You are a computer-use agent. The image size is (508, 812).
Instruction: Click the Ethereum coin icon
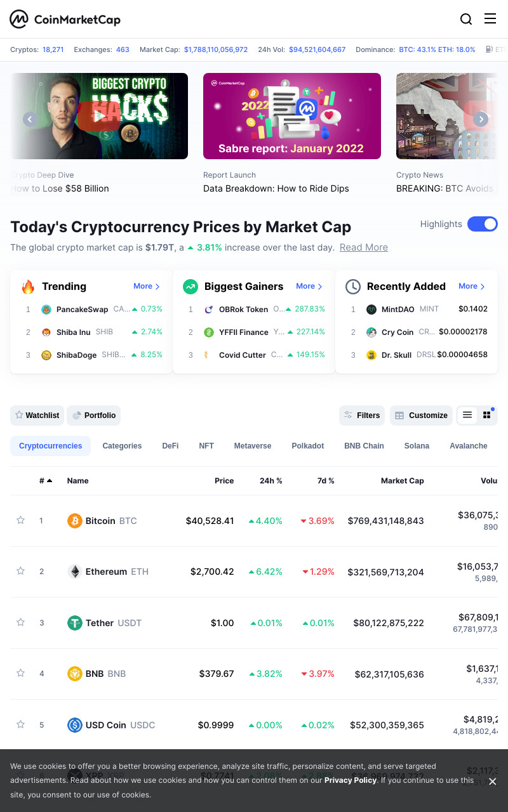click(75, 572)
